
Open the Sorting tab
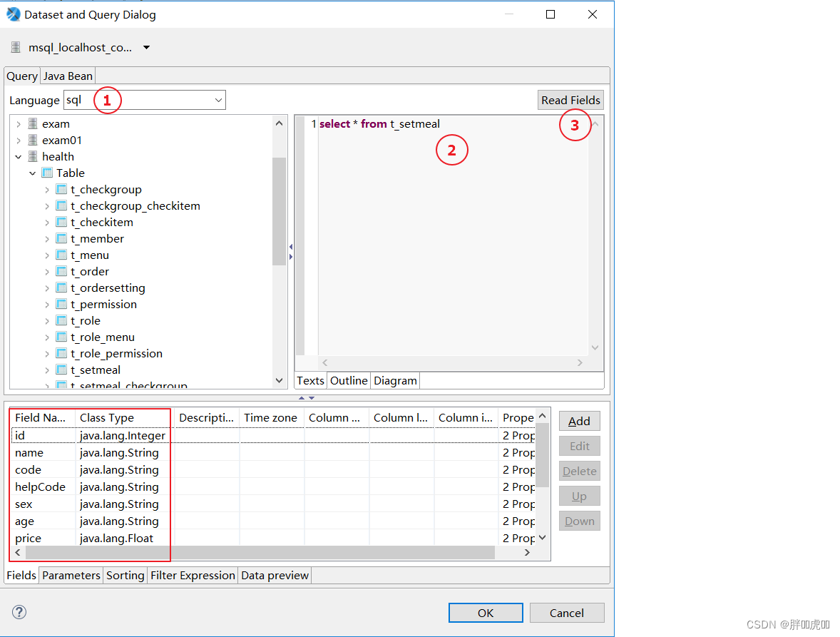(x=126, y=576)
